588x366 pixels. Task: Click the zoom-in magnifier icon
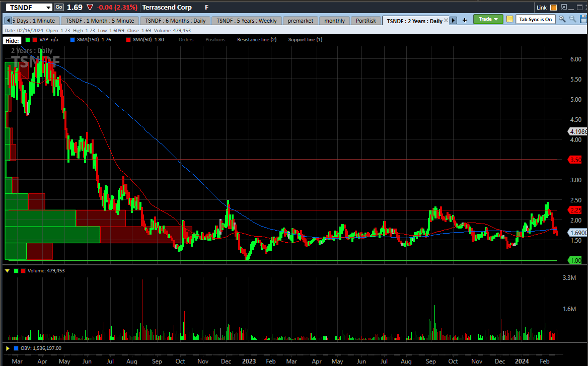pyautogui.click(x=562, y=19)
